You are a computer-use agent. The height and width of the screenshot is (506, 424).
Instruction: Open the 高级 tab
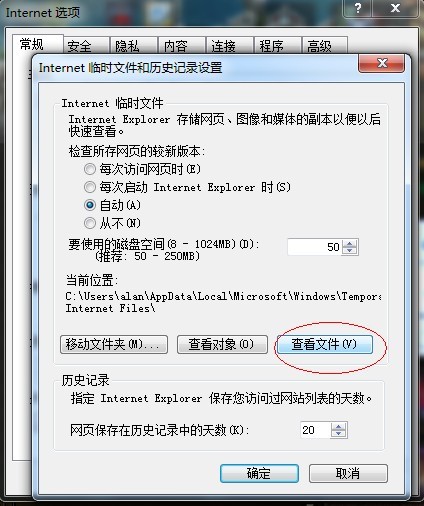324,46
